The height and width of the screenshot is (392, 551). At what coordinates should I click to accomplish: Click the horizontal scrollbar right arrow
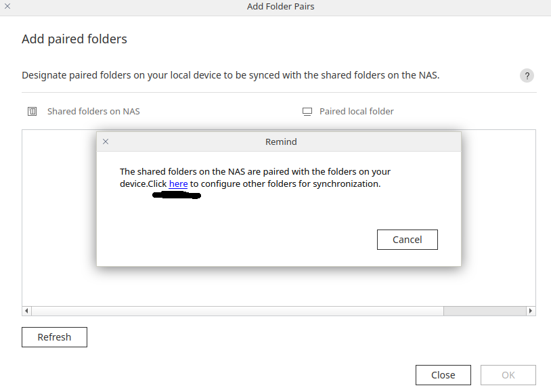coord(531,311)
